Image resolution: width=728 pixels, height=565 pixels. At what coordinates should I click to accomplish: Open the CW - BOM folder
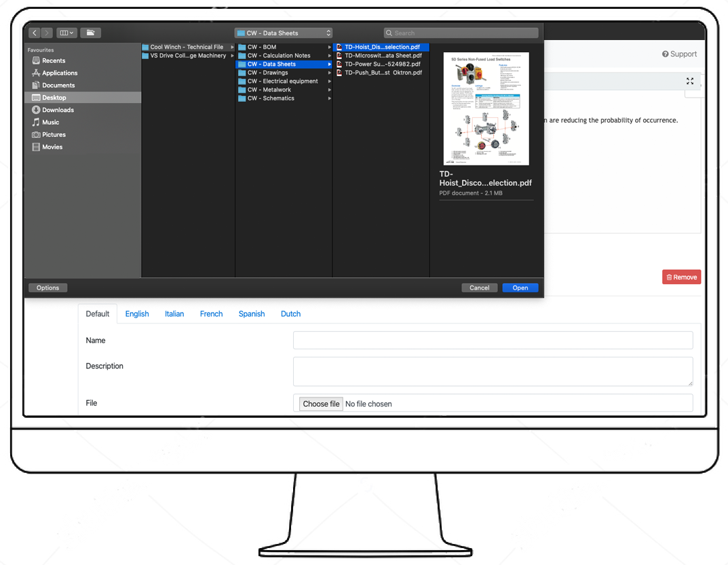284,47
